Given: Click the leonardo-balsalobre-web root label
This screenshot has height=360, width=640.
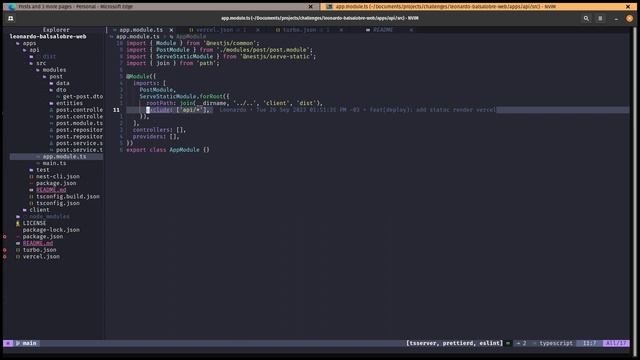Looking at the screenshot, I should (x=48, y=37).
